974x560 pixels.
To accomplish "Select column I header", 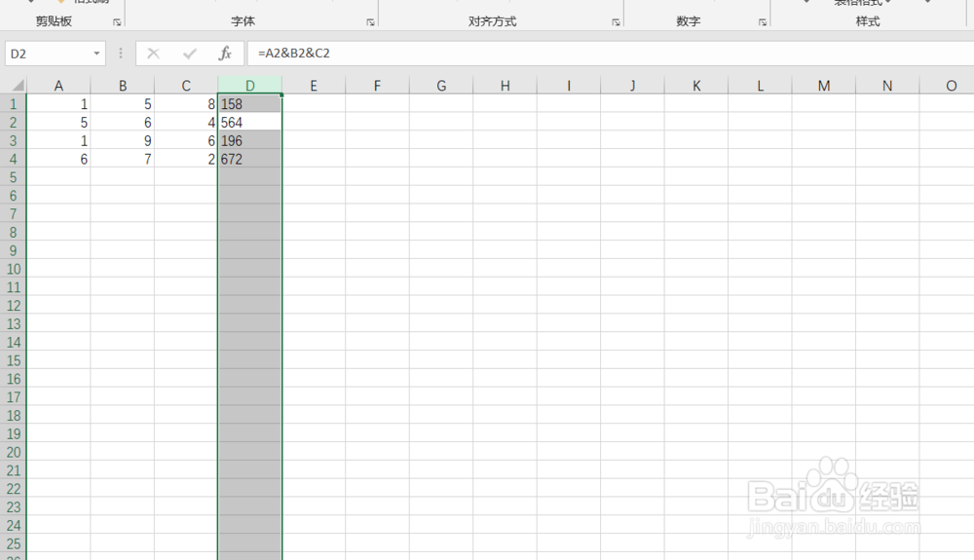I will point(569,86).
